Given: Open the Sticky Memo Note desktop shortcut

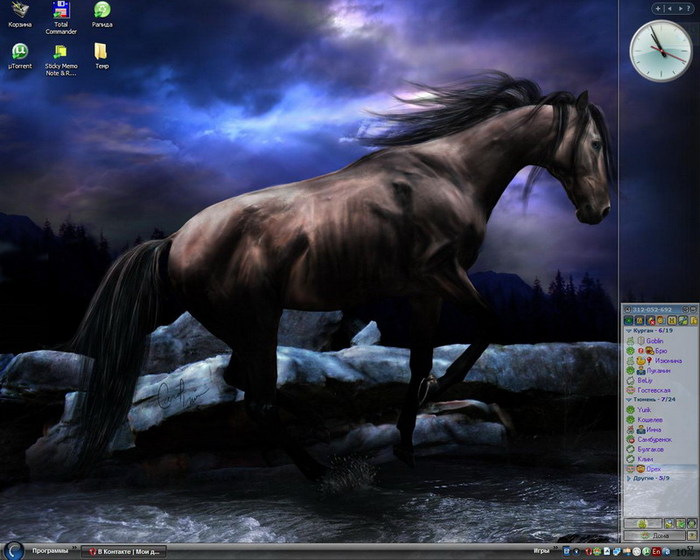Looking at the screenshot, I should (61, 60).
